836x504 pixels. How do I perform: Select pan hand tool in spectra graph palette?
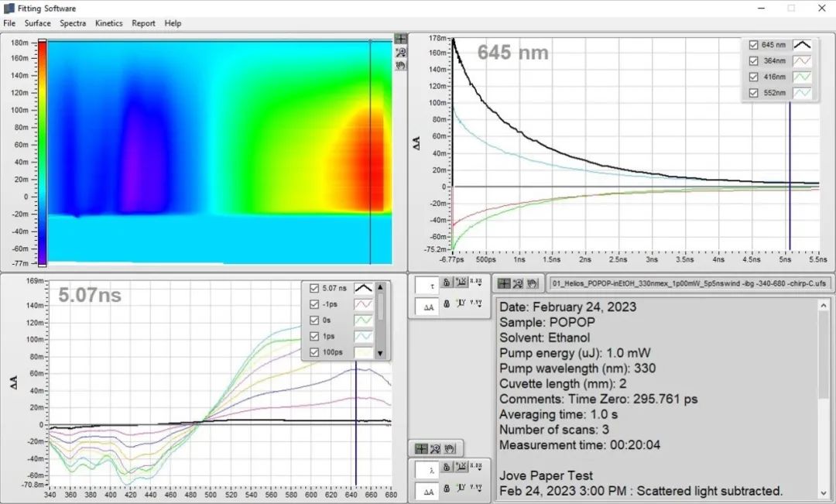point(449,448)
